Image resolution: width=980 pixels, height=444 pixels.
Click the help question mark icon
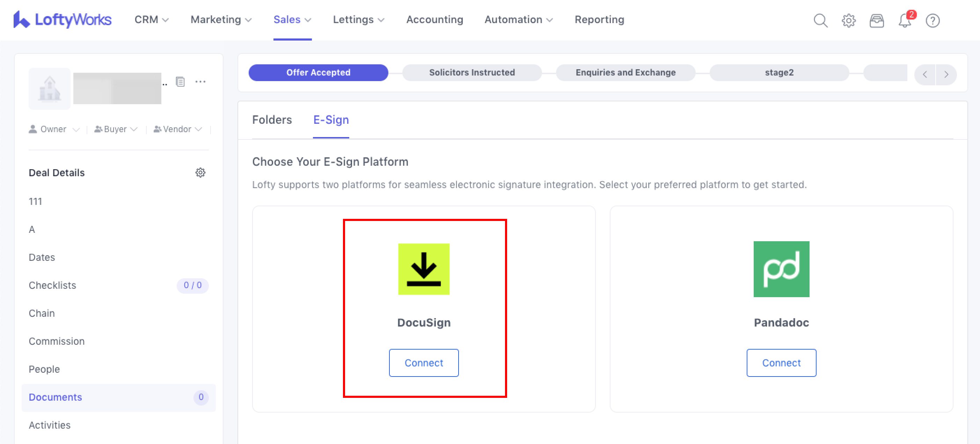click(933, 20)
